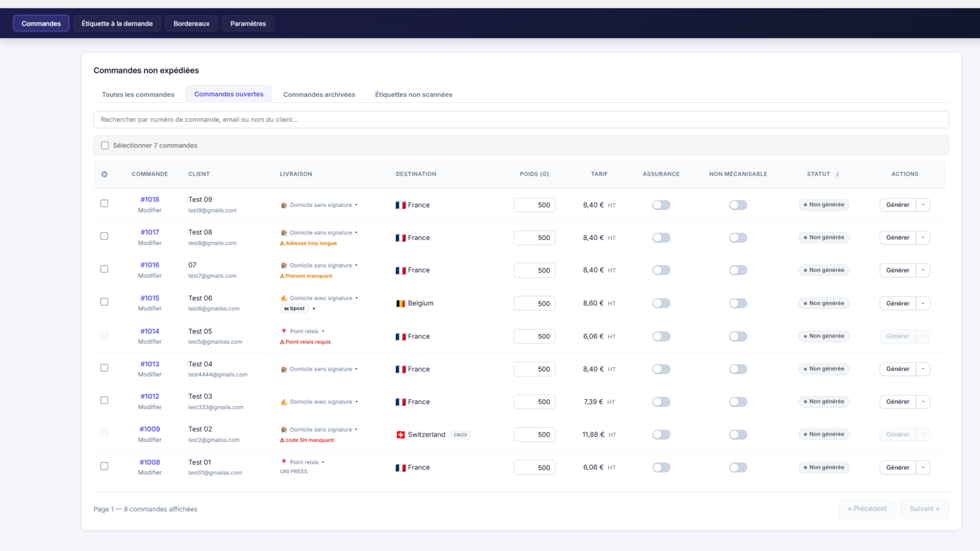Click Générer button for order #1008

click(x=897, y=468)
